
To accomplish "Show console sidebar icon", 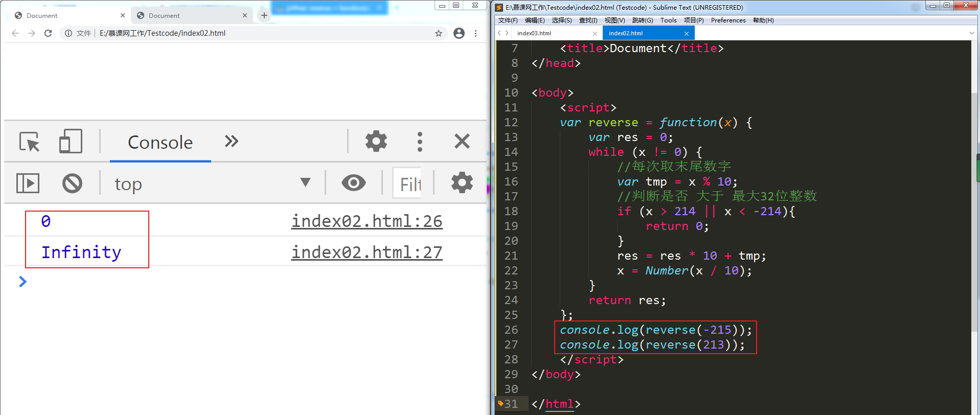I will (x=28, y=183).
